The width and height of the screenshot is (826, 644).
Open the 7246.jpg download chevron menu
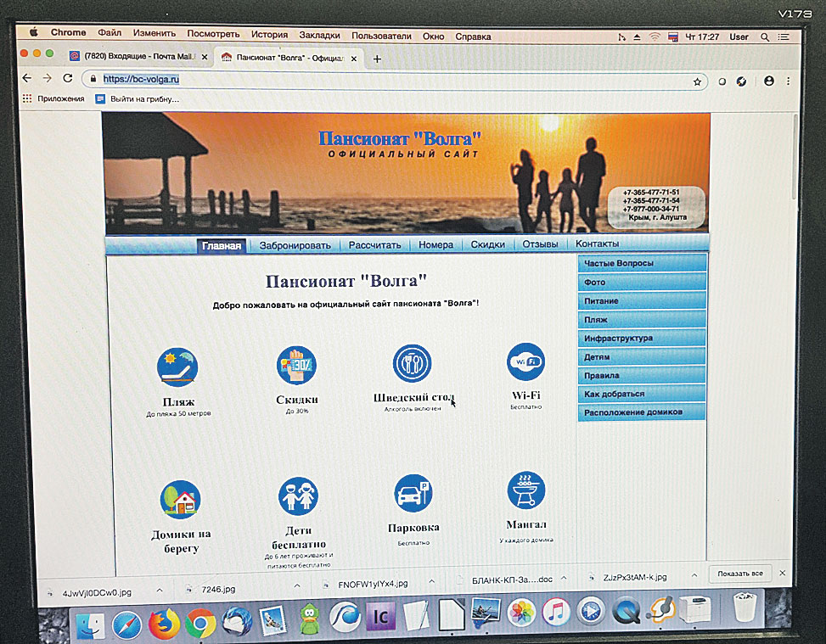coord(297,585)
